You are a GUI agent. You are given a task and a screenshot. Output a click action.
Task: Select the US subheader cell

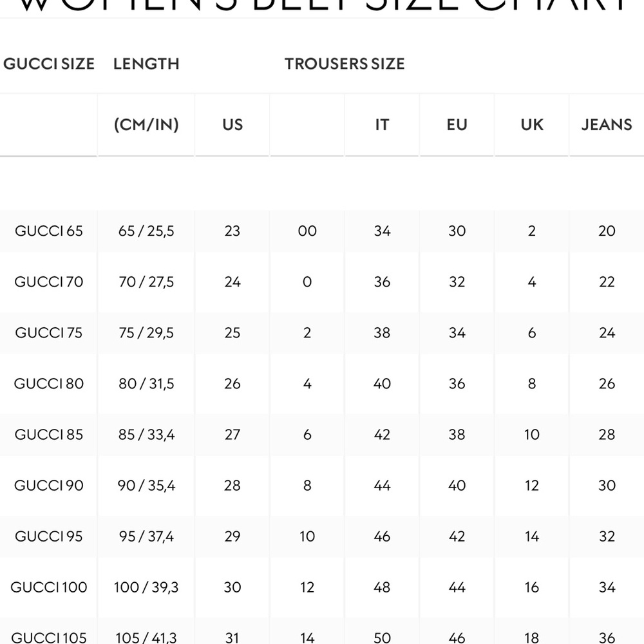click(x=232, y=124)
